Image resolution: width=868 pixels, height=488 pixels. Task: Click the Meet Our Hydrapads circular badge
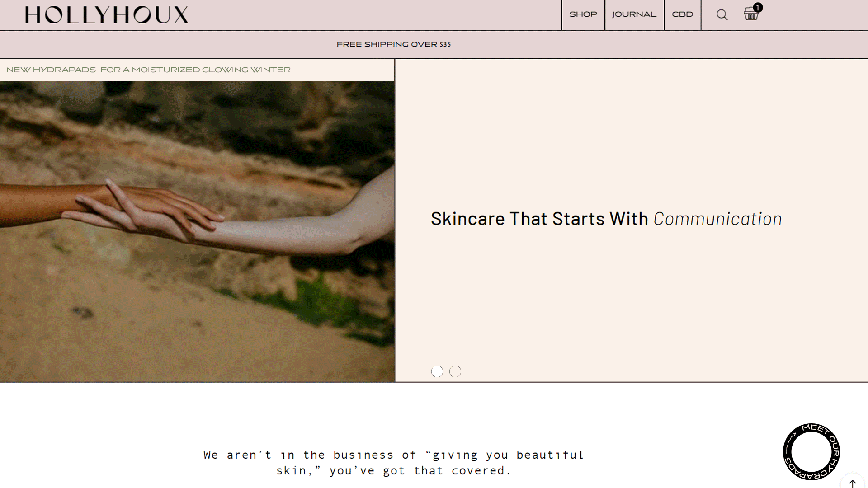pos(811,451)
